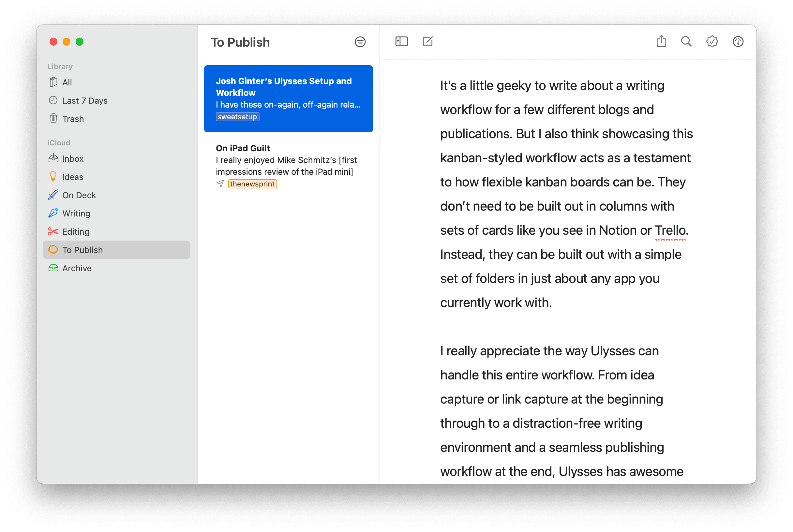Click the iCloud section header
The height and width of the screenshot is (532, 793).
(x=59, y=143)
